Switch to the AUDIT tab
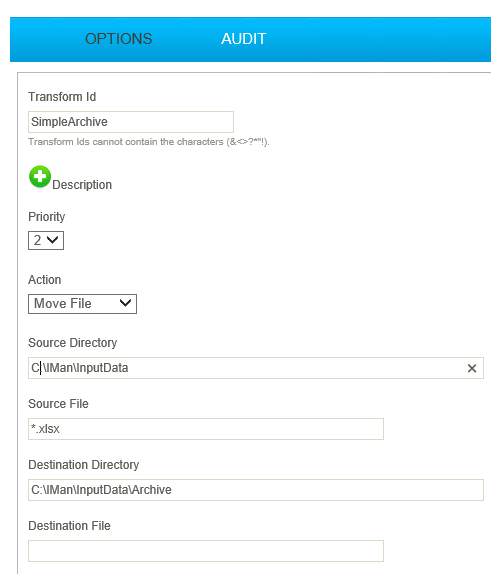501x584 pixels. tap(244, 39)
